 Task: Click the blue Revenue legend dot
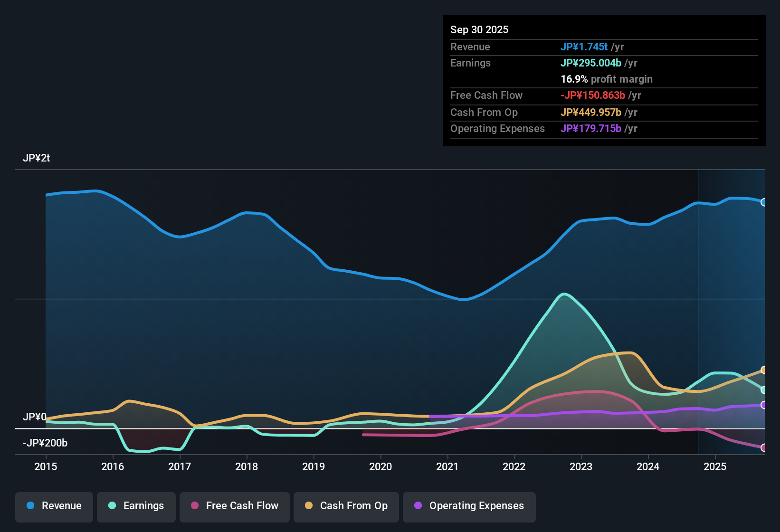(30, 506)
